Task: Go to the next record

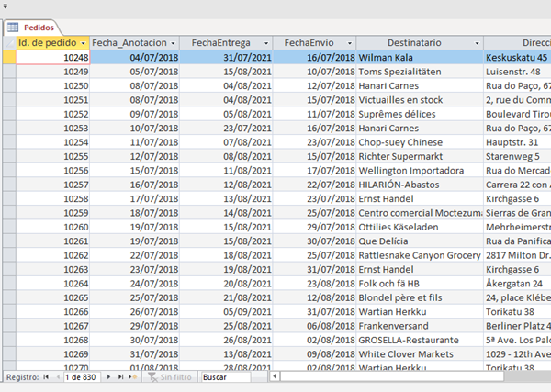Action: [107, 377]
